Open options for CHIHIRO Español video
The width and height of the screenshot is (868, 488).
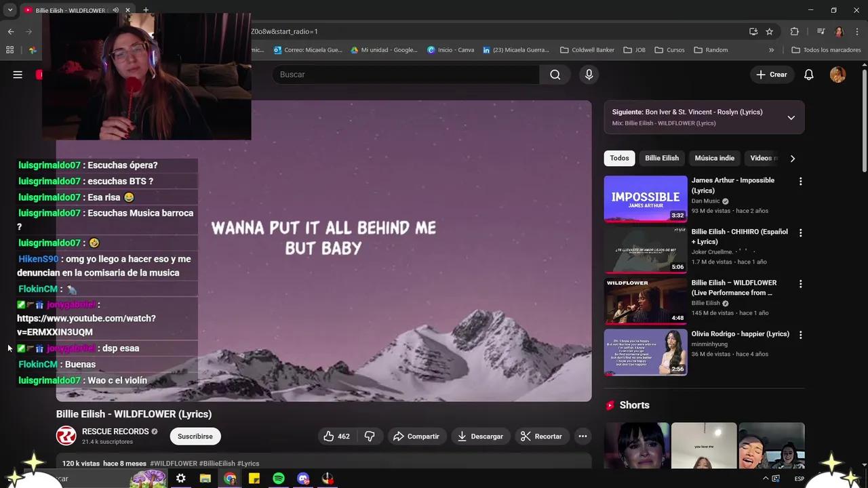click(800, 232)
